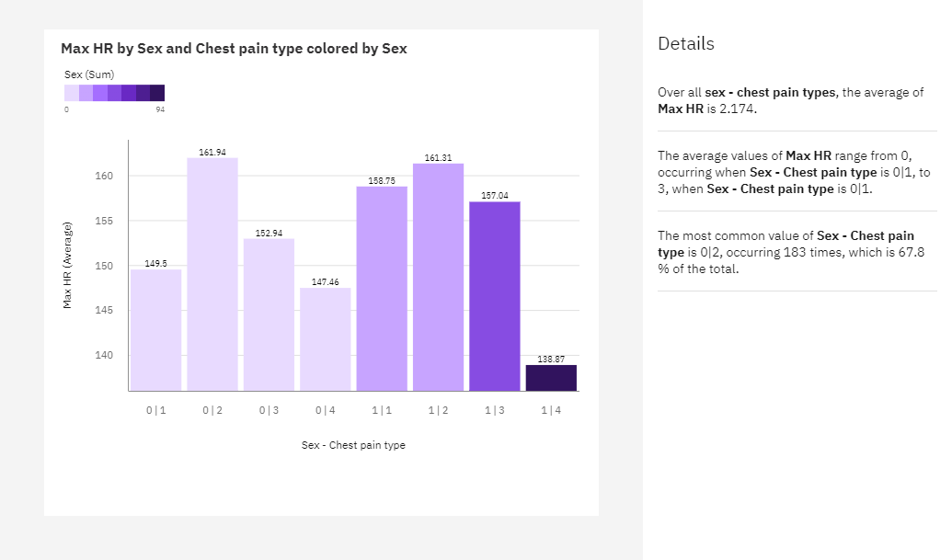Click the insight about average Max HR 2.174
This screenshot has height=560, width=952.
(x=790, y=101)
